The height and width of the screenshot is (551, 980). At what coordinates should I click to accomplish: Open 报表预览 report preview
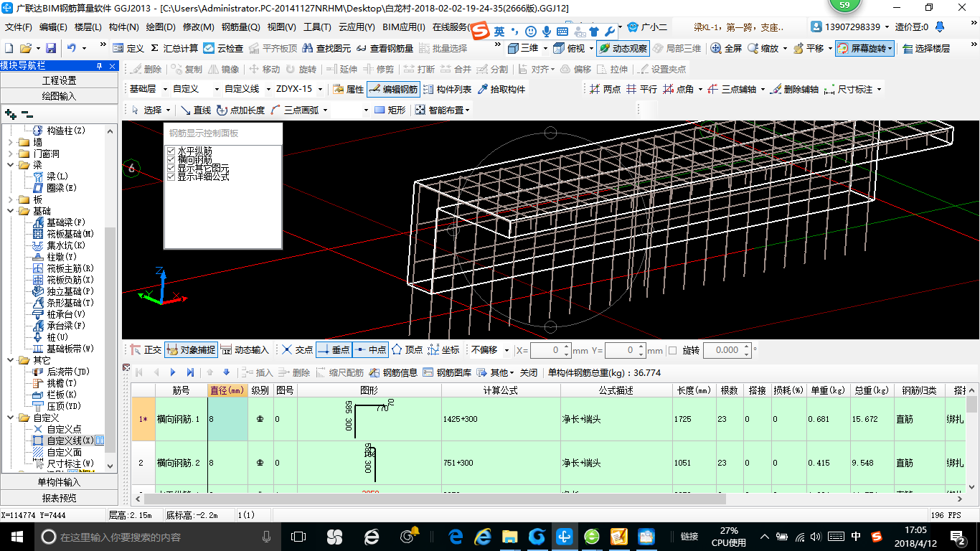click(x=59, y=498)
